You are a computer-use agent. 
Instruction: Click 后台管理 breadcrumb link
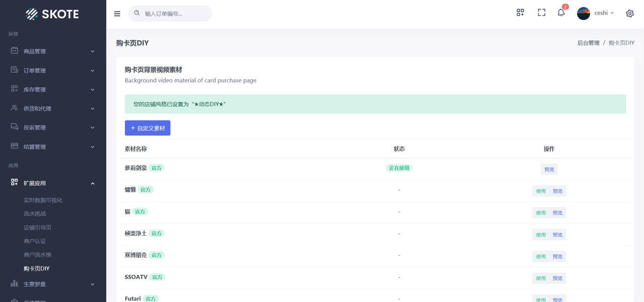[x=588, y=43]
